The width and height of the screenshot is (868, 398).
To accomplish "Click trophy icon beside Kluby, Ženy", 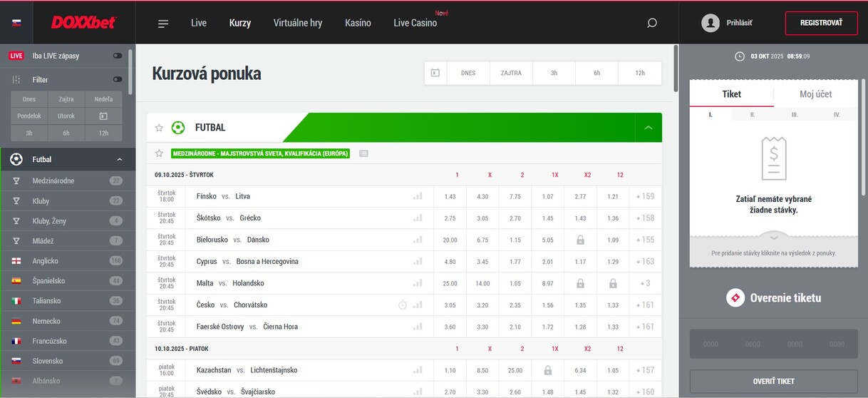I will tap(16, 221).
